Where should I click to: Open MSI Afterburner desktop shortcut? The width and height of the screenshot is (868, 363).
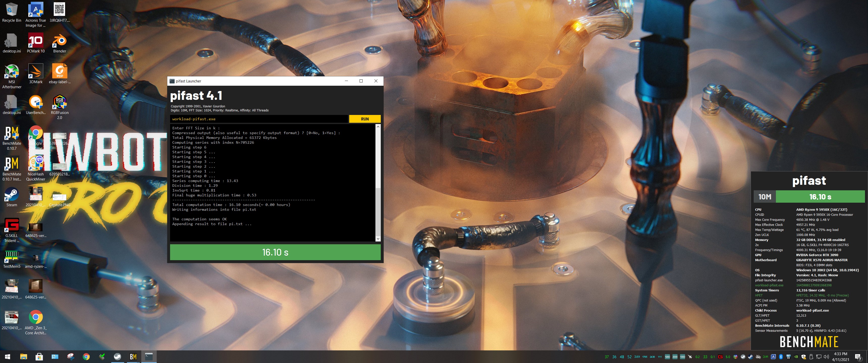pyautogui.click(x=12, y=76)
